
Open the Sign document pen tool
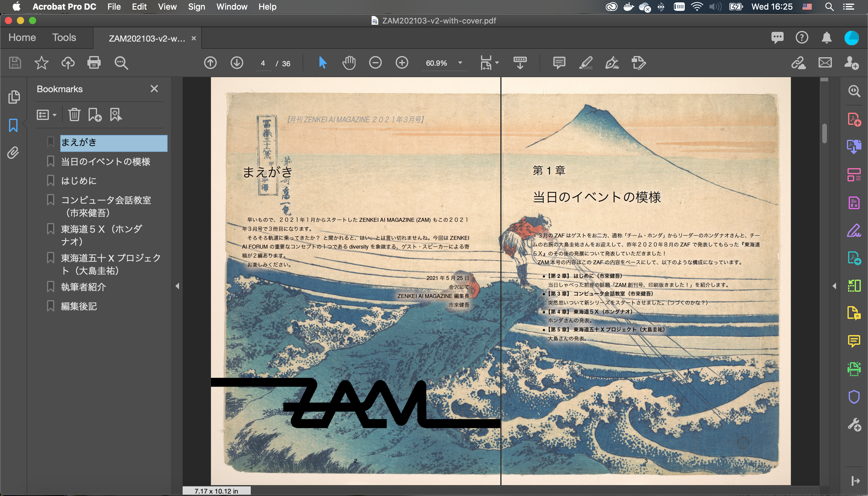click(x=612, y=63)
